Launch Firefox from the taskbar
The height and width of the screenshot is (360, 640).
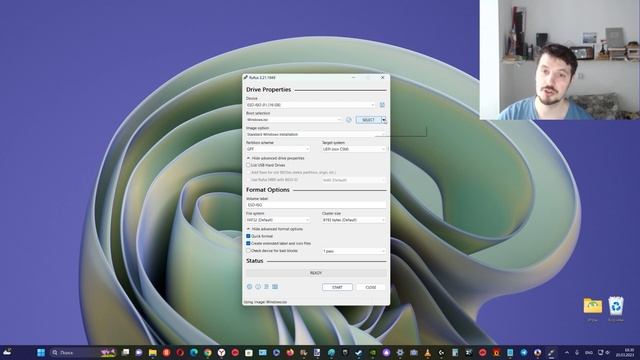click(290, 353)
